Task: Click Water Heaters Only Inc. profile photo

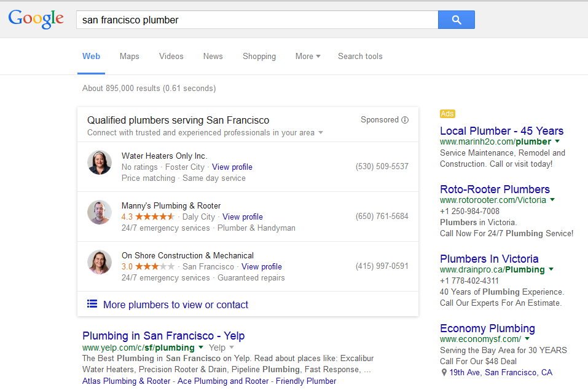Action: tap(100, 163)
